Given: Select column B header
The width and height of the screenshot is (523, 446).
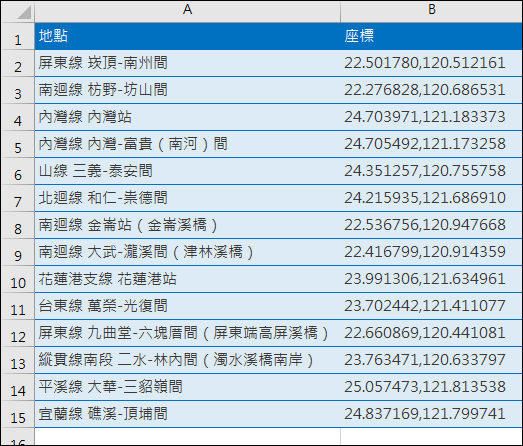Looking at the screenshot, I should (432, 12).
